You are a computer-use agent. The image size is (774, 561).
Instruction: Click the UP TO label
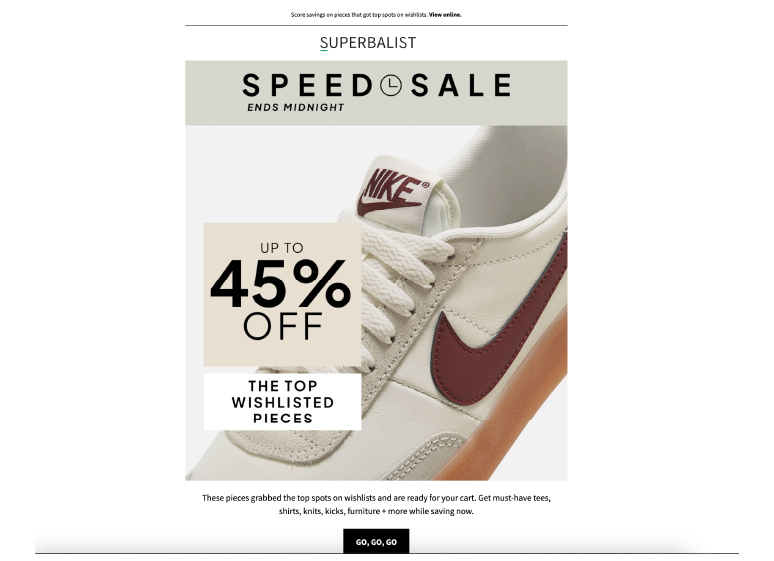point(283,247)
